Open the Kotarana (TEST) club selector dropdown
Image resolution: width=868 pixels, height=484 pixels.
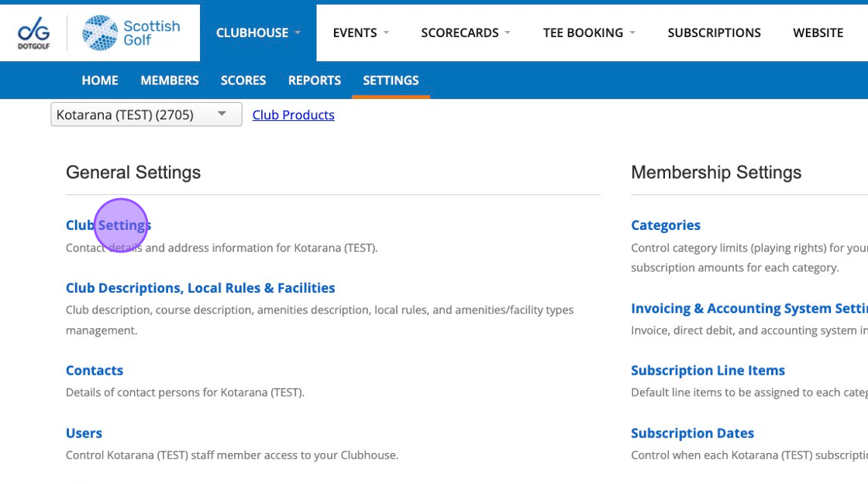(x=146, y=115)
